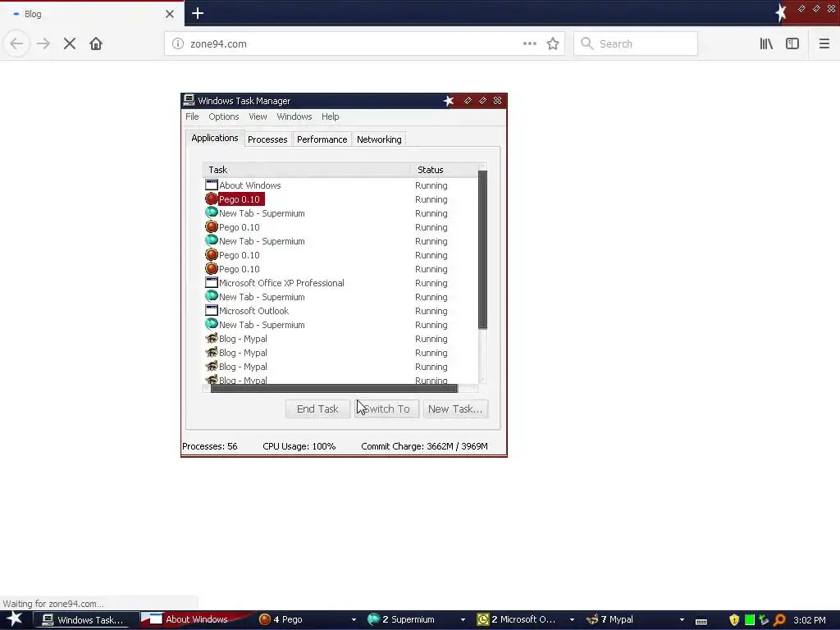Open a new browser tab

click(x=198, y=13)
